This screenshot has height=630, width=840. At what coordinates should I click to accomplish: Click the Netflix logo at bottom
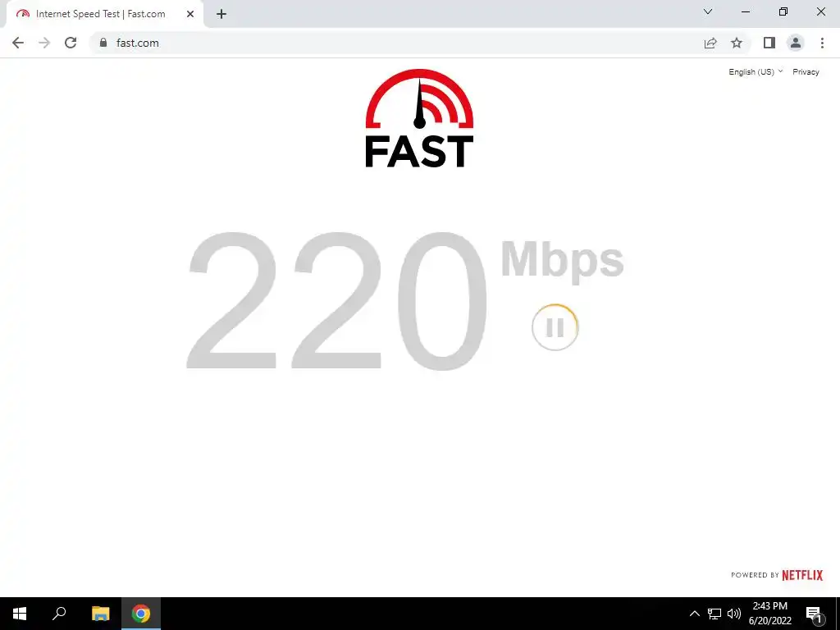[x=802, y=575]
